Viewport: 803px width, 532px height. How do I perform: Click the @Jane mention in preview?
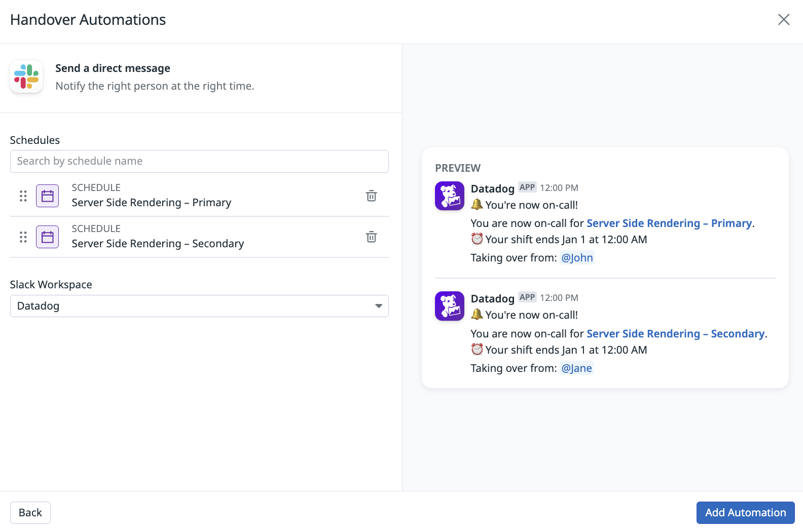tap(576, 368)
